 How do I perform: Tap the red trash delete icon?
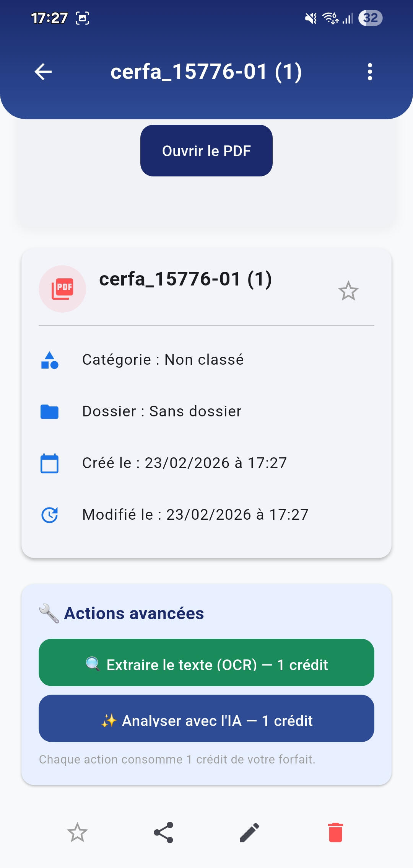point(335,832)
